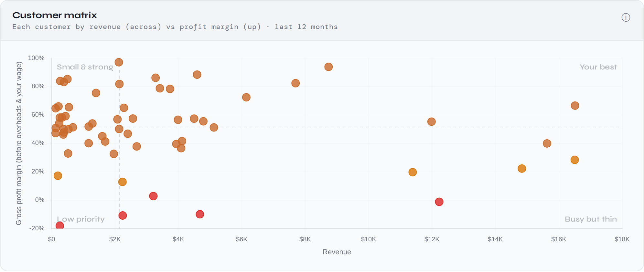Click the 'Your best' quadrant label

coord(598,67)
